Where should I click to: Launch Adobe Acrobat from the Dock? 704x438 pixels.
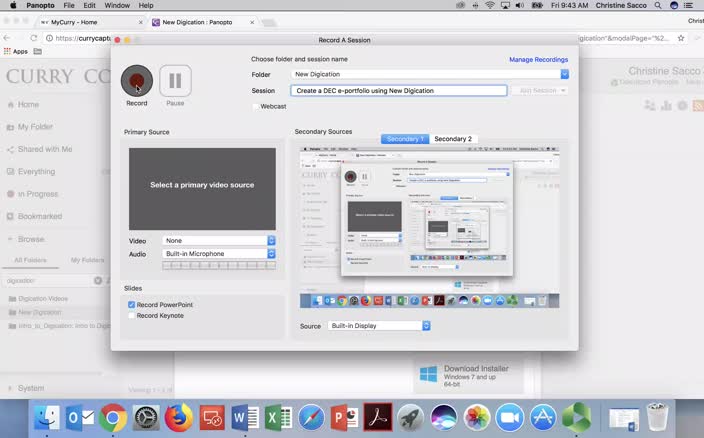(x=378, y=417)
